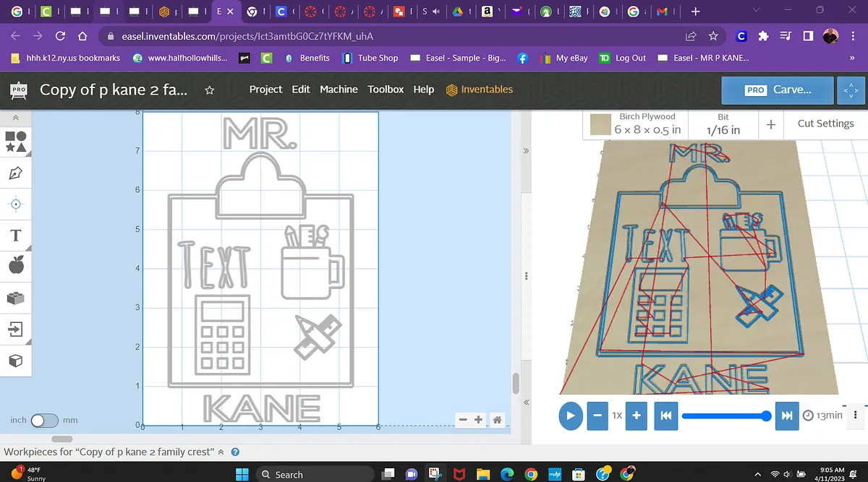This screenshot has height=482, width=868.
Task: Open the Machine menu
Action: coord(339,90)
